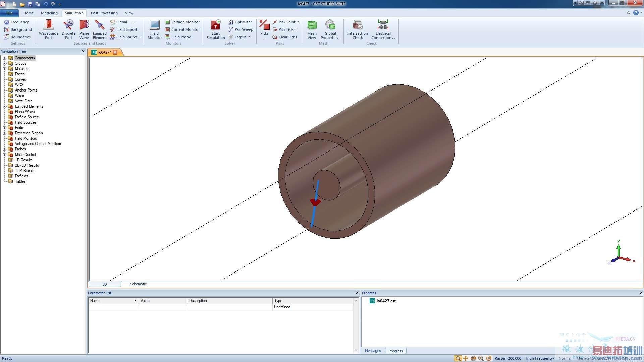This screenshot has height=362, width=644.
Task: Switch to the Messages tab
Action: (373, 351)
